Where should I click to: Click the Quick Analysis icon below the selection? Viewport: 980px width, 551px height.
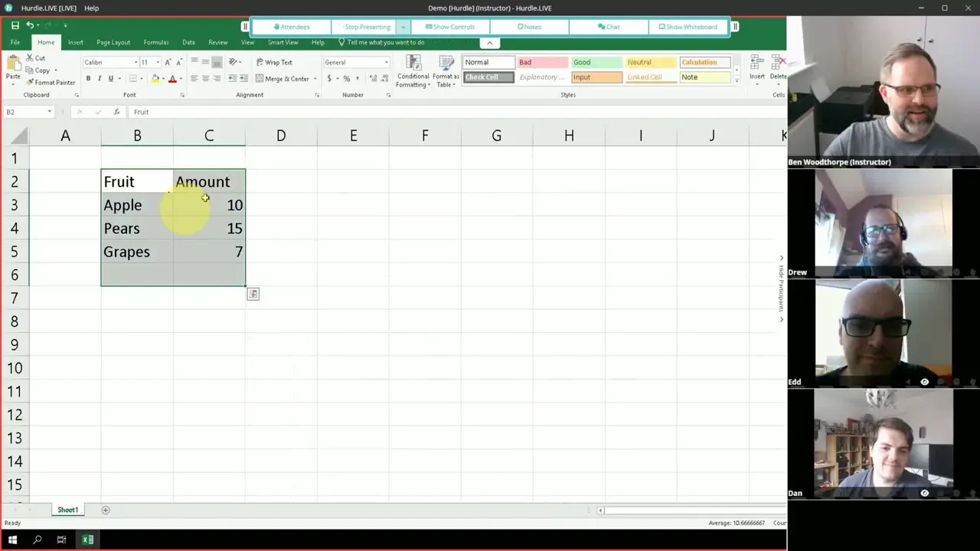pos(253,295)
